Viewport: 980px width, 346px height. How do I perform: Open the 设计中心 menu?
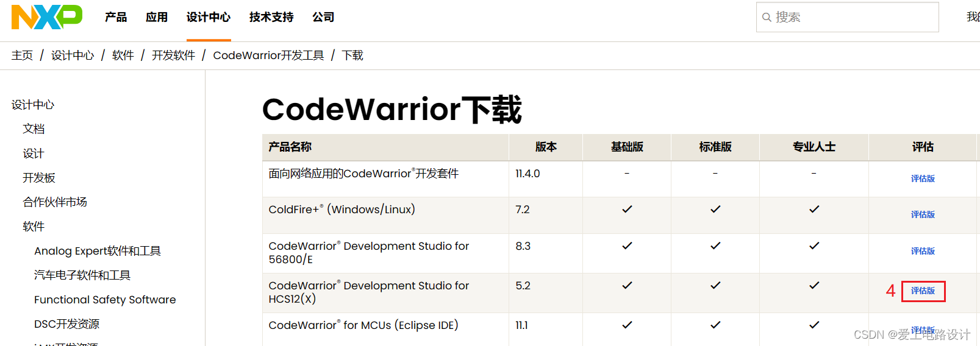point(209,17)
